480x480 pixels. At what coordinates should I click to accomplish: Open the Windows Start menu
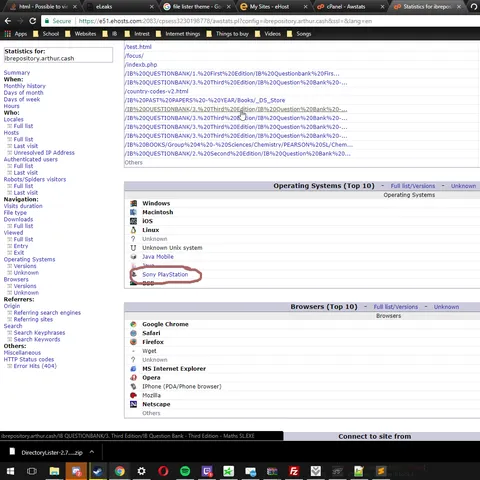coord(10,471)
